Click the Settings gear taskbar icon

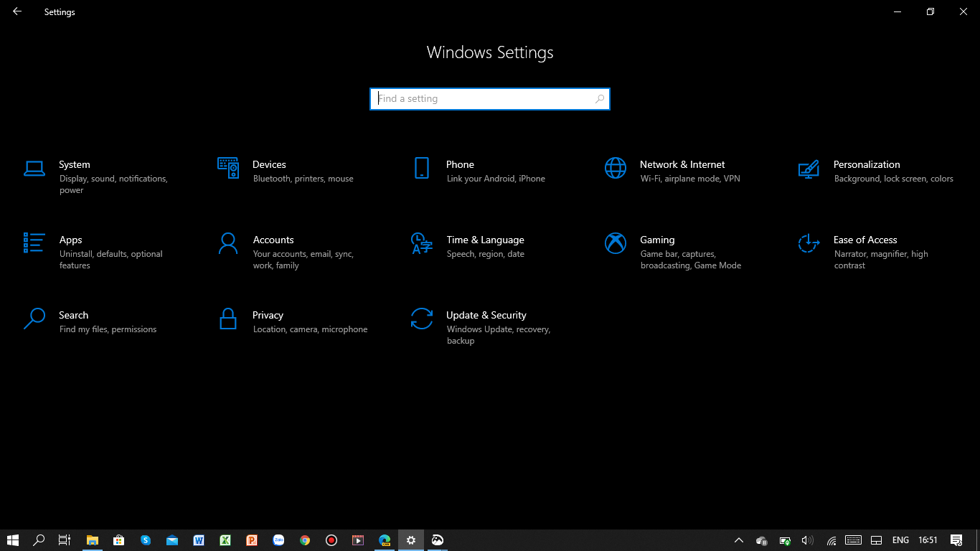click(x=411, y=540)
